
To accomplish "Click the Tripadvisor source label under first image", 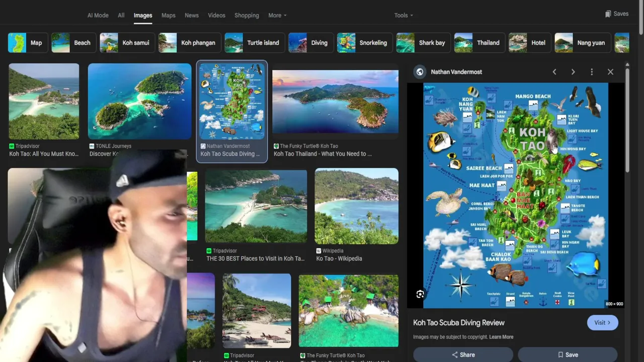I will click(27, 146).
